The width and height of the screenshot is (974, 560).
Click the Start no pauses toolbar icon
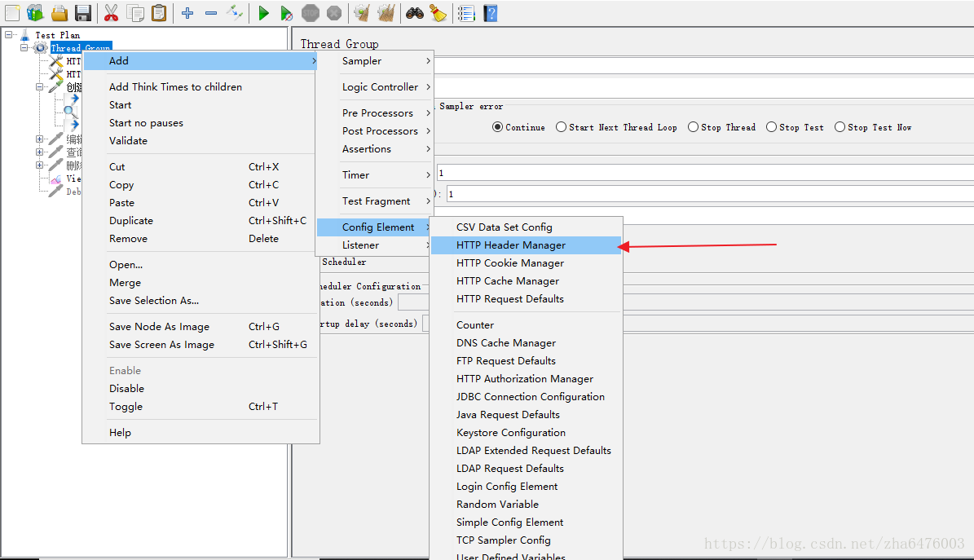286,12
